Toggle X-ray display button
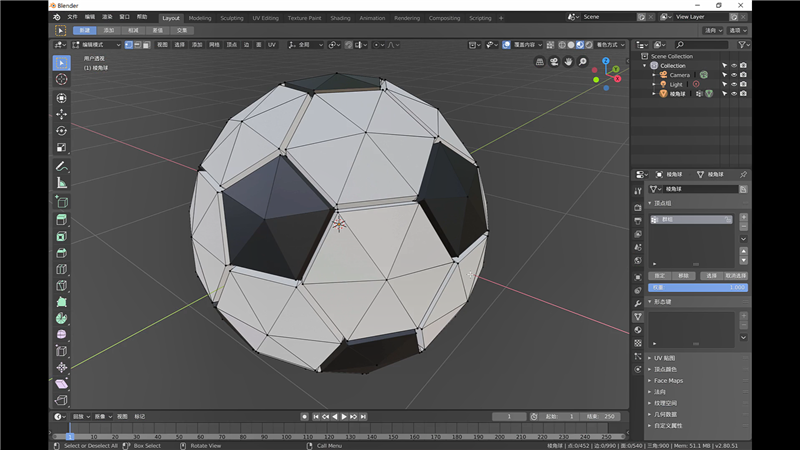 [x=551, y=45]
